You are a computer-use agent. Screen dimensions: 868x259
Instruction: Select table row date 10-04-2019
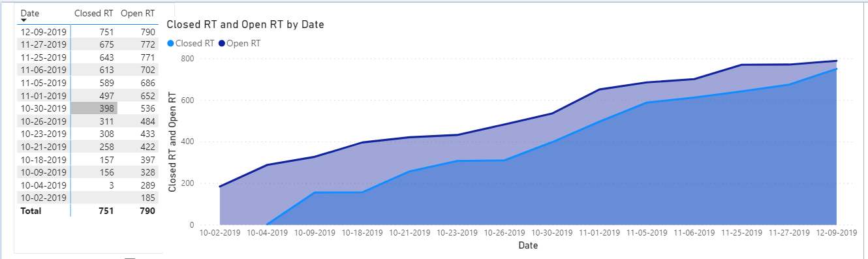coord(44,185)
